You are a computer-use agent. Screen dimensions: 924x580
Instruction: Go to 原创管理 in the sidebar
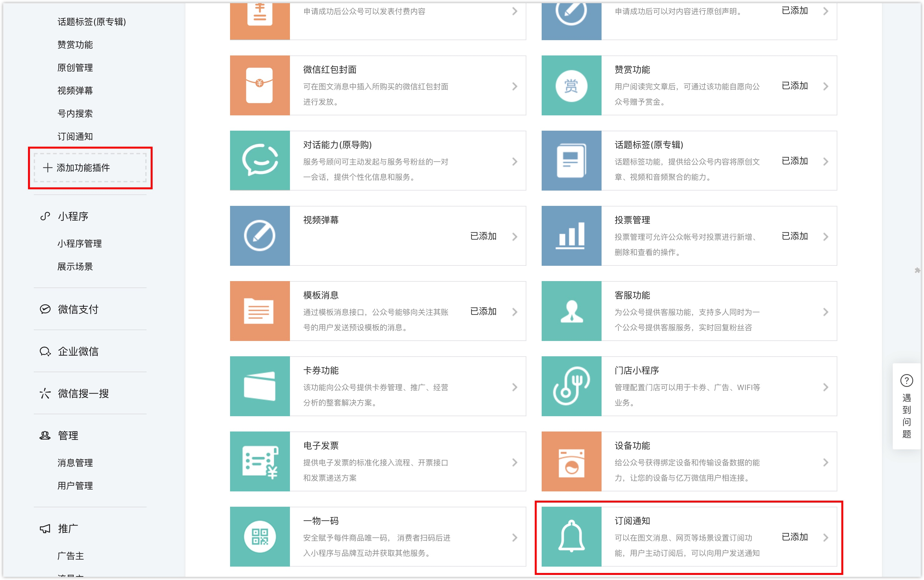click(x=75, y=68)
